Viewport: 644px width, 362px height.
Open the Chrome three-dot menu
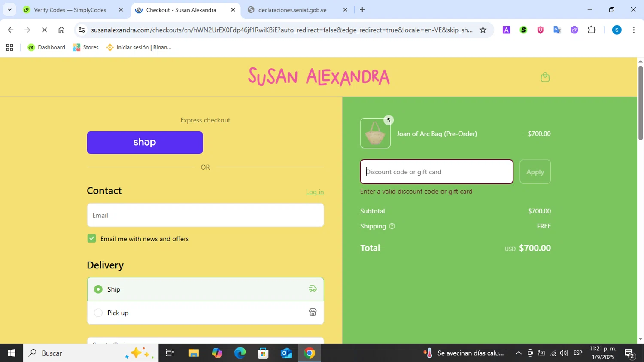(x=634, y=30)
